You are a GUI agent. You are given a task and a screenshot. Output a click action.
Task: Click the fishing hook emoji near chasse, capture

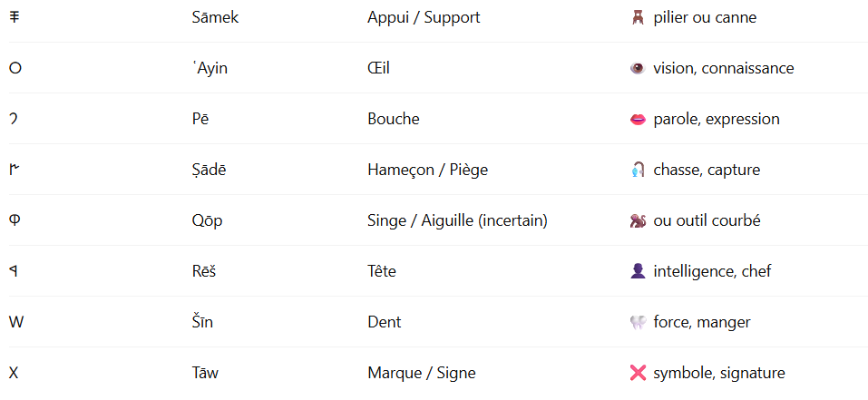click(x=638, y=170)
